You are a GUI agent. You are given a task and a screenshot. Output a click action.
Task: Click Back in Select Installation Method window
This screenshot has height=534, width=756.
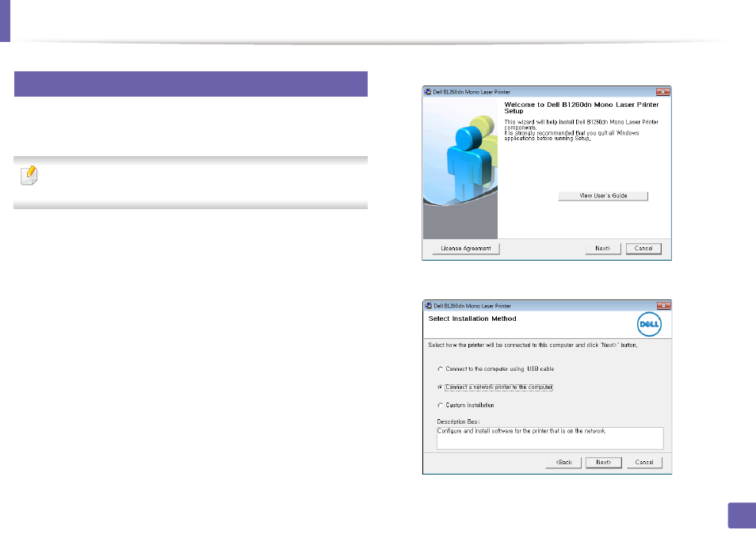coord(563,463)
